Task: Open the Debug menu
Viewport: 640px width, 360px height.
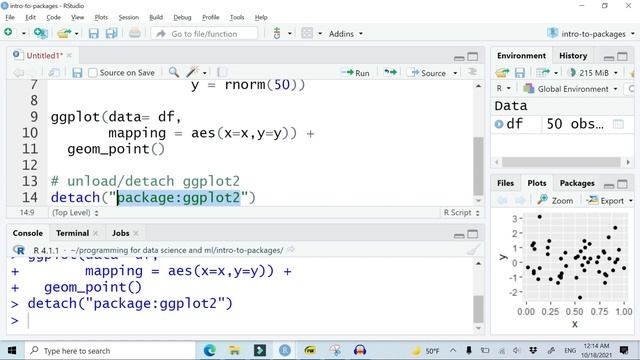Action: (x=182, y=18)
